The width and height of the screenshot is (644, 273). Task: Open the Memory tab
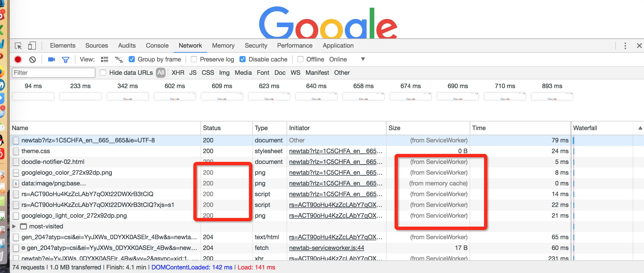(223, 46)
